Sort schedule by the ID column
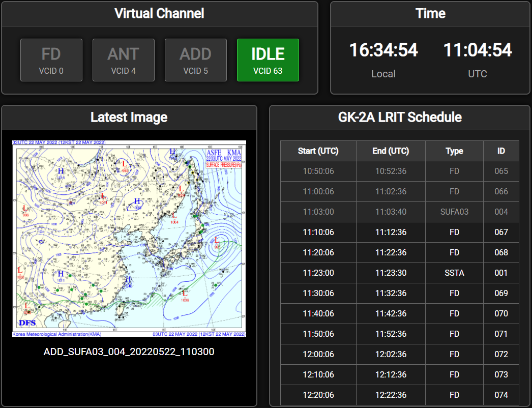This screenshot has width=532, height=408. pyautogui.click(x=501, y=151)
